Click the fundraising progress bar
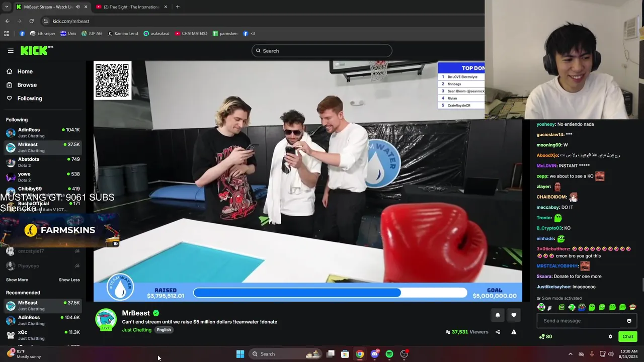Image resolution: width=644 pixels, height=362 pixels. point(330,293)
